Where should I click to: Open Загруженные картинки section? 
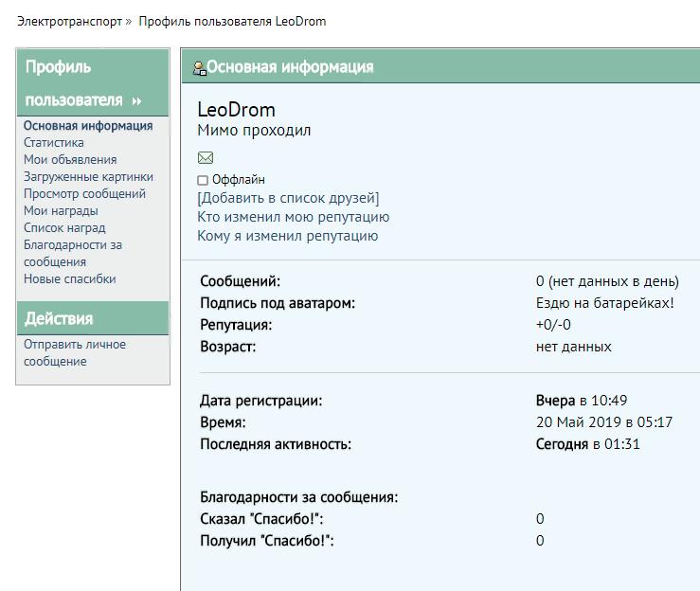tap(88, 177)
